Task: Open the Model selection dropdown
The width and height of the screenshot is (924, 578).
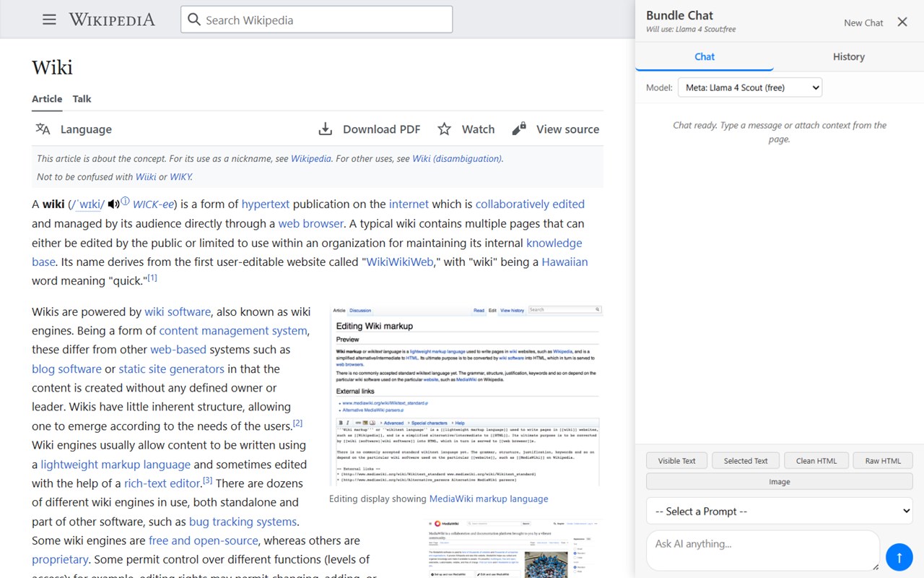Action: (750, 87)
